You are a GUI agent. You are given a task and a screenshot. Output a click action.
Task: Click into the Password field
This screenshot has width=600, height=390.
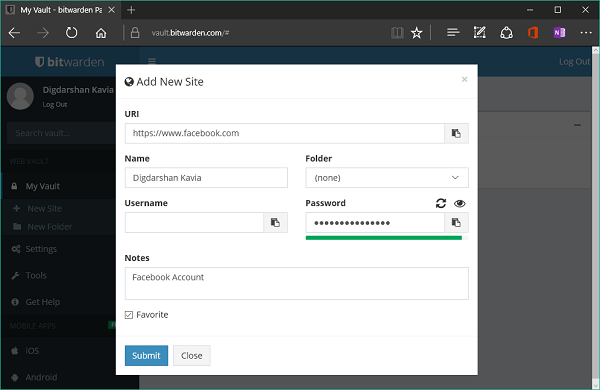375,222
